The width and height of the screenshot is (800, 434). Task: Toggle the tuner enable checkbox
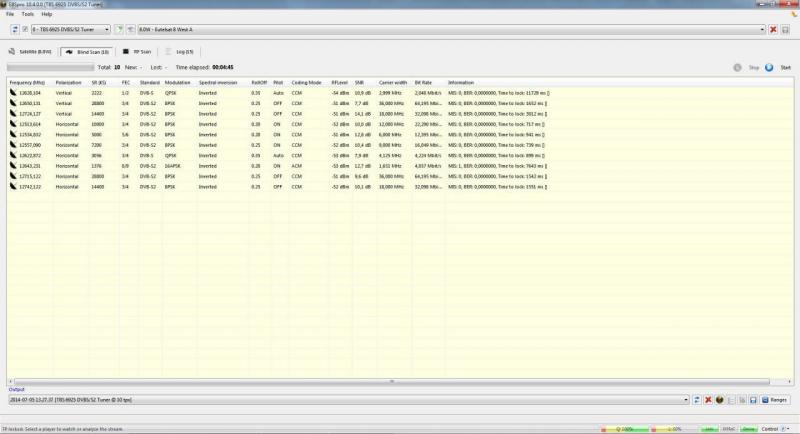(x=24, y=30)
